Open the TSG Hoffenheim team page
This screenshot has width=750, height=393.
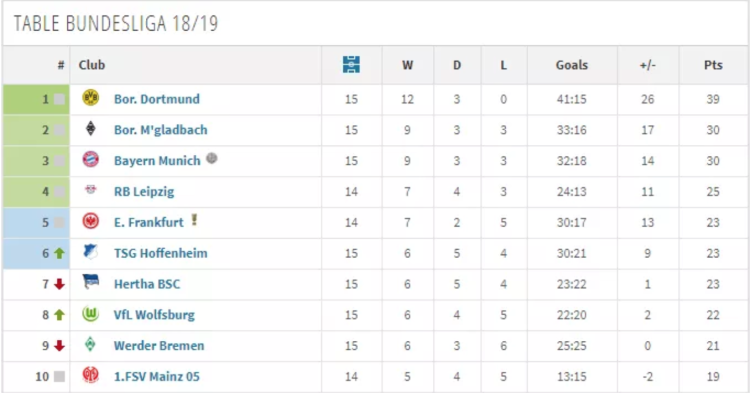(161, 253)
